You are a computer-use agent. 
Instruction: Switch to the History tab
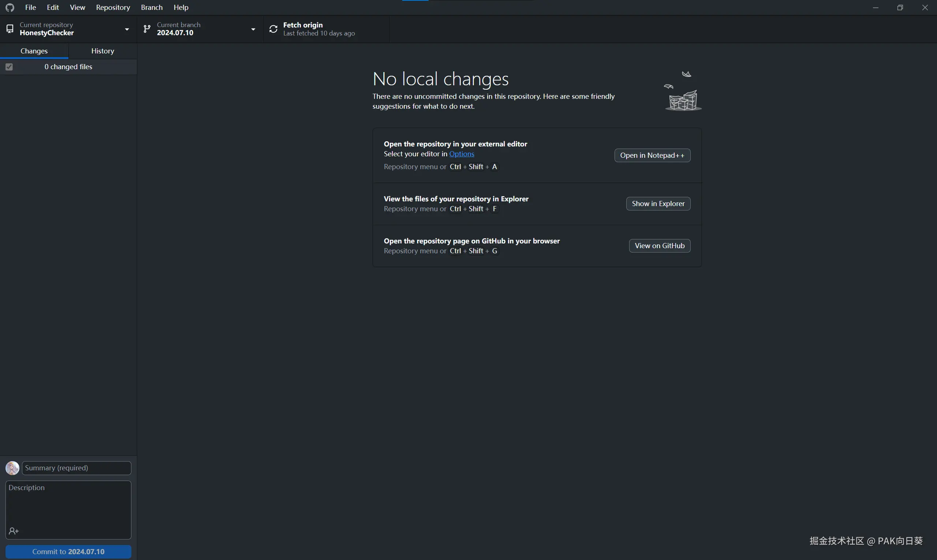(102, 51)
